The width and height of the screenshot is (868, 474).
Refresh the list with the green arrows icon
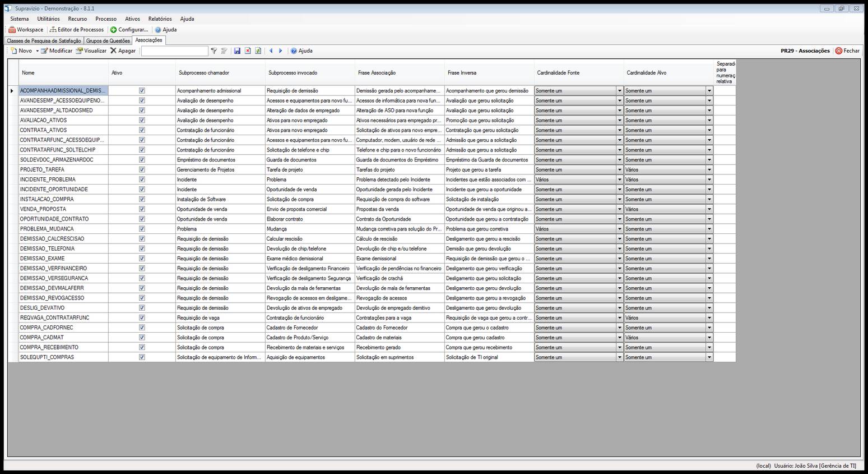point(258,50)
